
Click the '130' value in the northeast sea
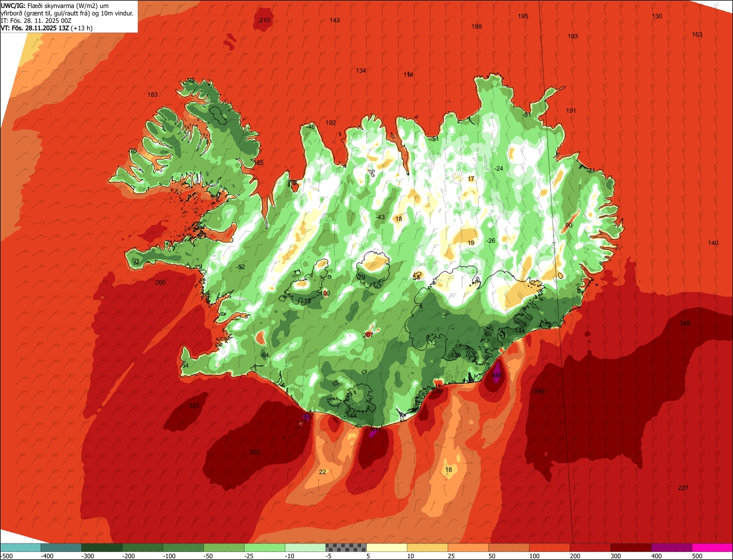657,17
